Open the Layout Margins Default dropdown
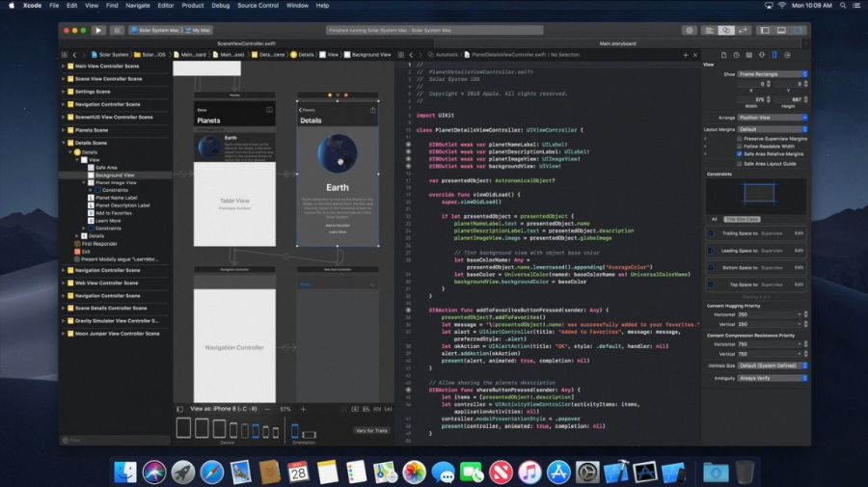This screenshot has width=868, height=487. (x=773, y=129)
